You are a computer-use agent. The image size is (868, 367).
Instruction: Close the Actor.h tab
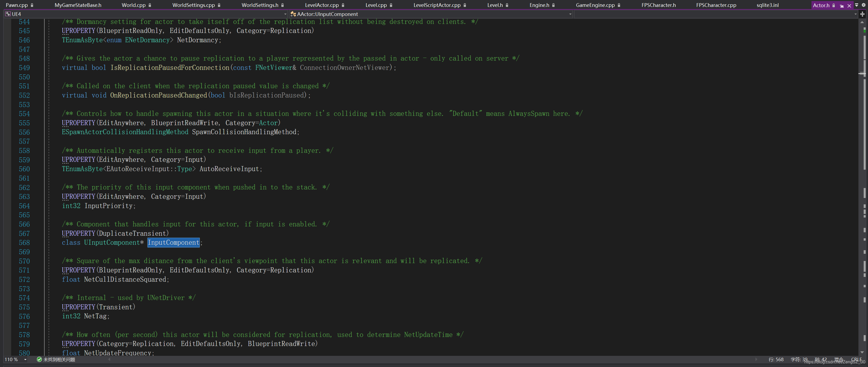849,5
